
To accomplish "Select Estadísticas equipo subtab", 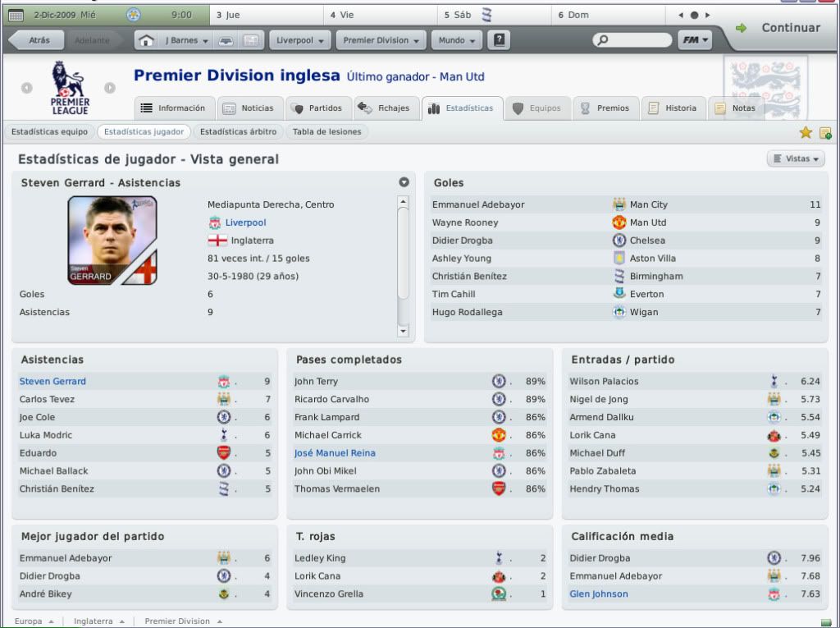I will click(x=49, y=132).
